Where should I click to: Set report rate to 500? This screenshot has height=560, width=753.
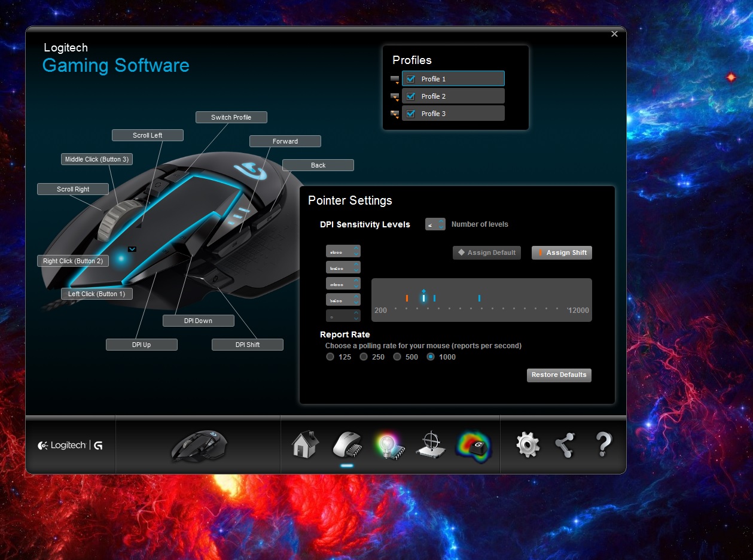[x=397, y=357]
